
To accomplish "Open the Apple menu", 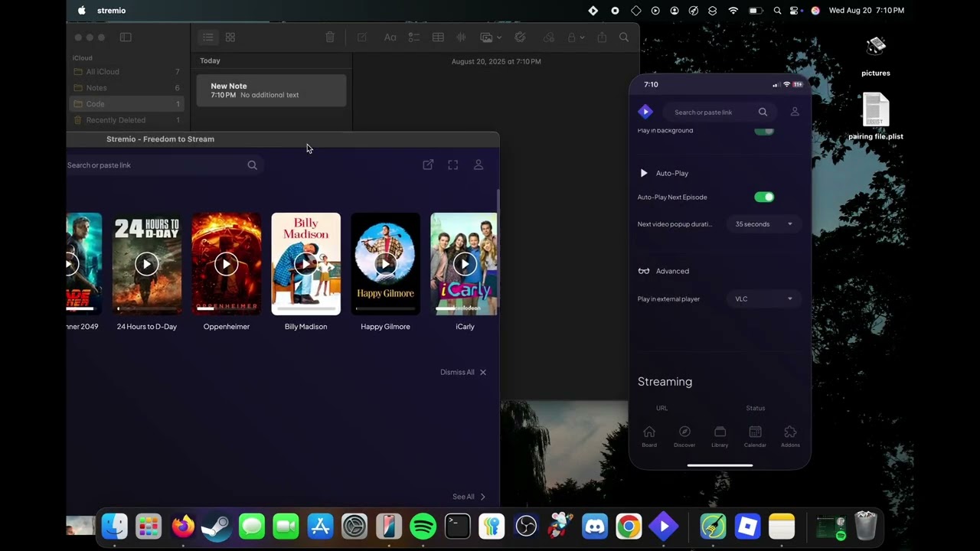I will [x=82, y=11].
